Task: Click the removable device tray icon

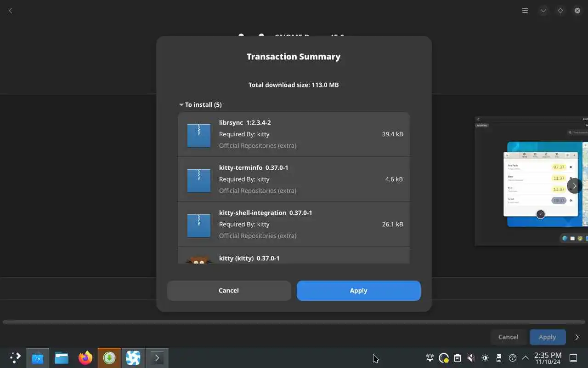Action: [499, 358]
